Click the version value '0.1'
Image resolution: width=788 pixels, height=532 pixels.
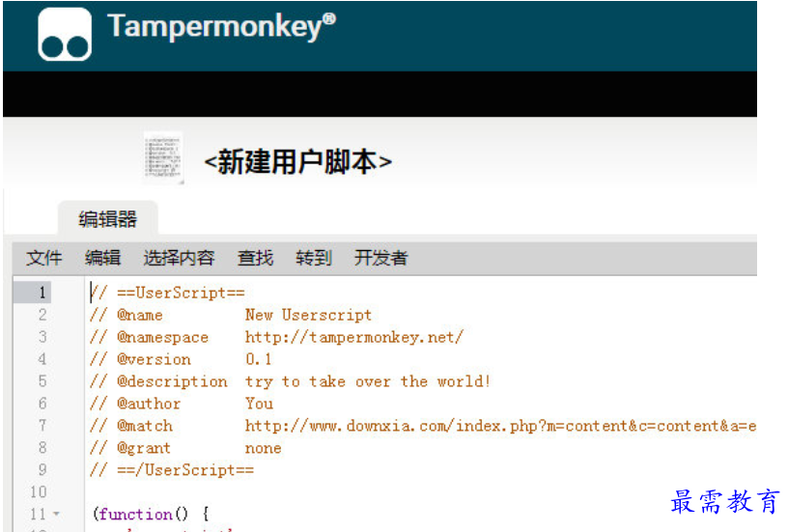point(258,359)
